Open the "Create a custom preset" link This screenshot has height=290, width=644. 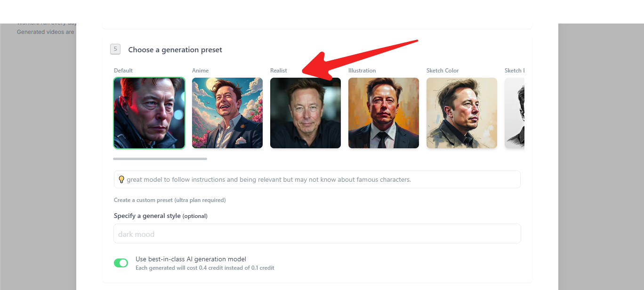(169, 200)
